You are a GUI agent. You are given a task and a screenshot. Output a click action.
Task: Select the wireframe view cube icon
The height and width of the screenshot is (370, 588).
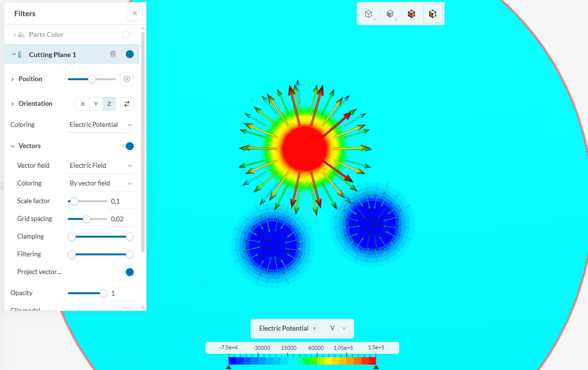coord(368,14)
